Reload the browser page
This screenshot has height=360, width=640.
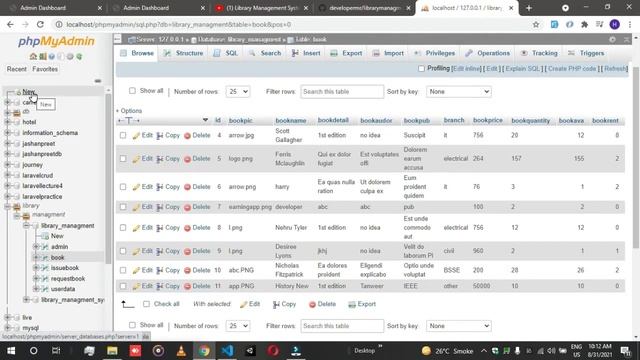(x=40, y=24)
